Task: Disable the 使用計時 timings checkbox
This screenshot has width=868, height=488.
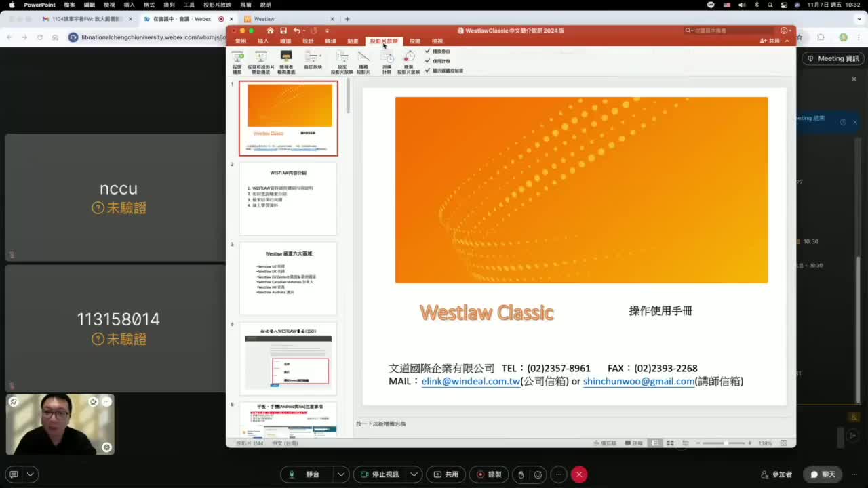Action: (429, 60)
